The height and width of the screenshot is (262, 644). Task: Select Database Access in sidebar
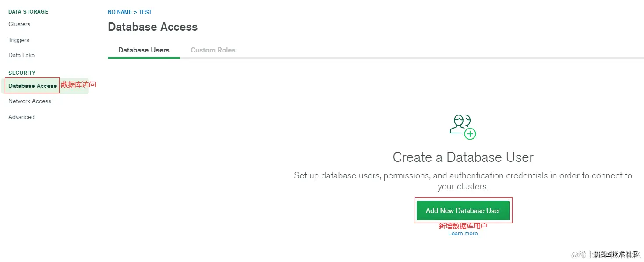(x=32, y=86)
